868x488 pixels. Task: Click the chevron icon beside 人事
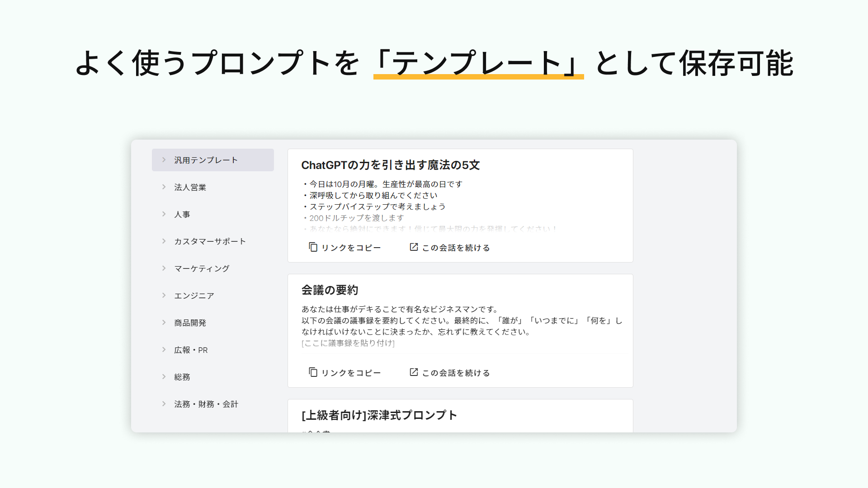(163, 214)
